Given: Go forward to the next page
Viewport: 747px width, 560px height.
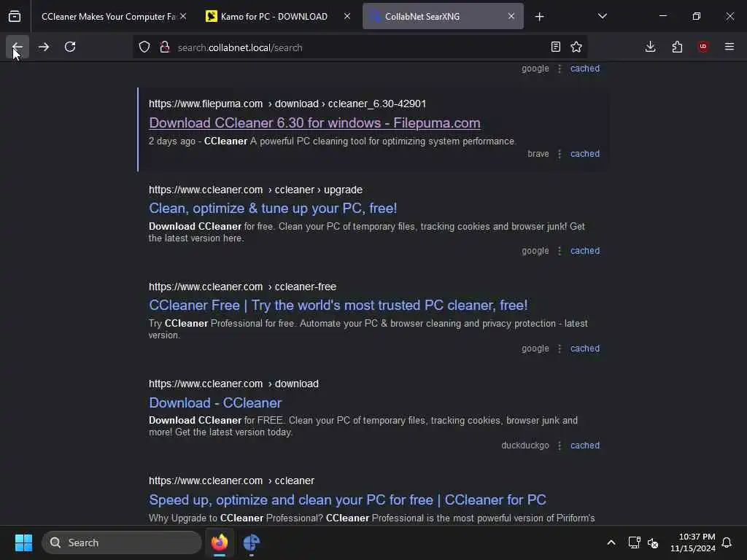Looking at the screenshot, I should (44, 47).
